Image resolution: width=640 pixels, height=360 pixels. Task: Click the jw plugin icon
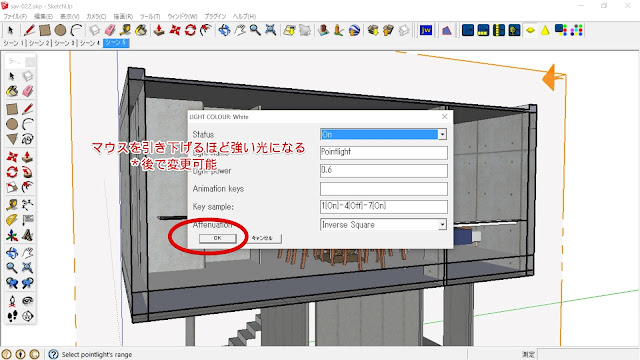426,30
